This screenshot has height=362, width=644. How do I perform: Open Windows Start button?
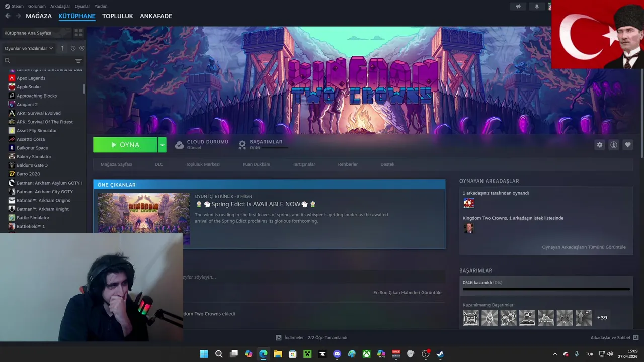pyautogui.click(x=204, y=354)
